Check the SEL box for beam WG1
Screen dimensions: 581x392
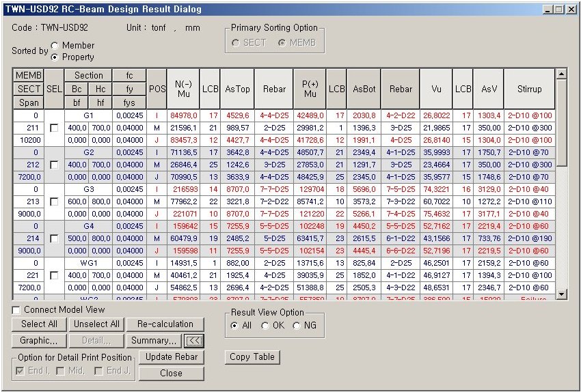tap(54, 276)
